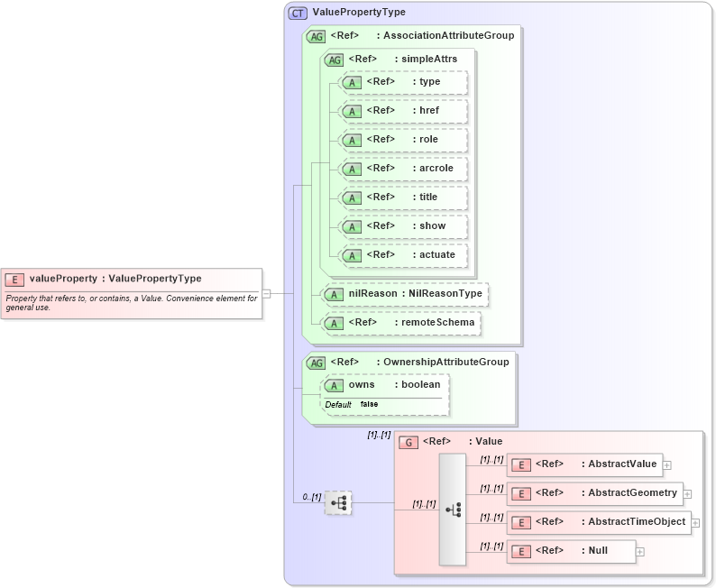This screenshot has width=716, height=588.
Task: Click the choice compositor icon inside Value group
Action: (x=453, y=510)
